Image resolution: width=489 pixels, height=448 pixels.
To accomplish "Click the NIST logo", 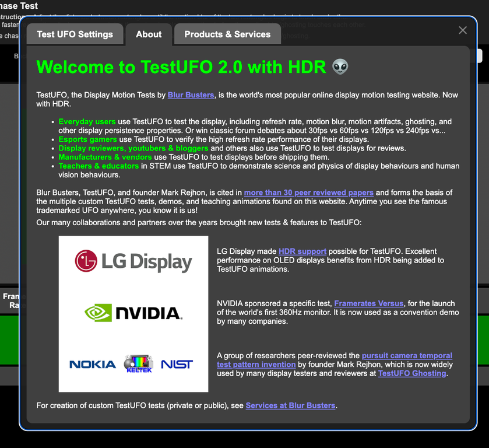I will pyautogui.click(x=177, y=365).
